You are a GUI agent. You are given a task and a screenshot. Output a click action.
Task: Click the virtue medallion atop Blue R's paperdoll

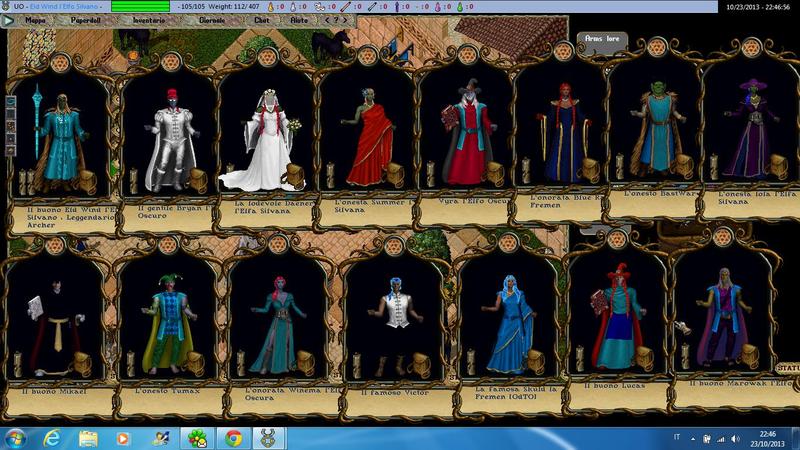(563, 52)
